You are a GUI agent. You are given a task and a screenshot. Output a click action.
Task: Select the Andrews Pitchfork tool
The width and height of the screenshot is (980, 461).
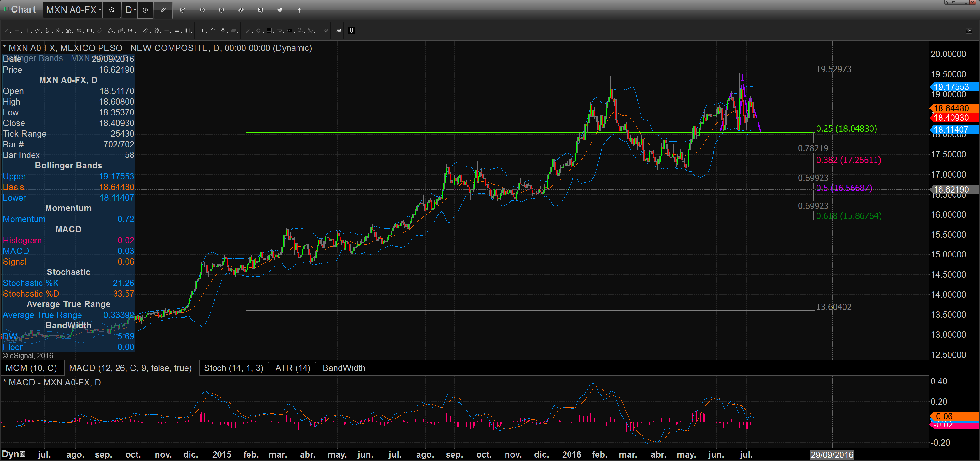(58, 30)
